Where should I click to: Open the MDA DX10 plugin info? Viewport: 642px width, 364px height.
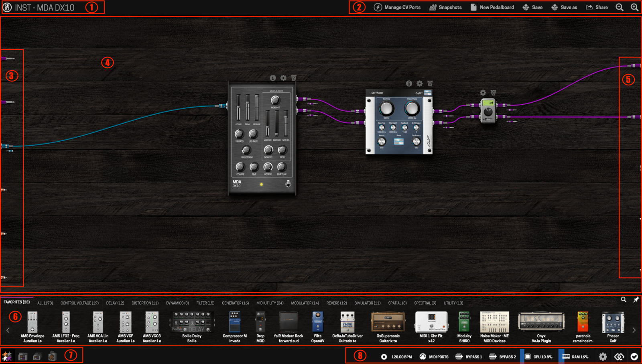point(273,78)
